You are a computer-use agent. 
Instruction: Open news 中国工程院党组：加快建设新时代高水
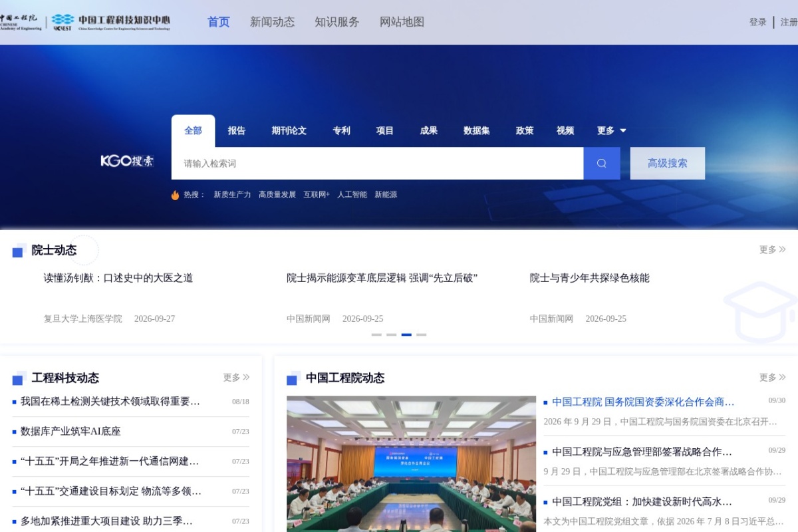(x=642, y=502)
